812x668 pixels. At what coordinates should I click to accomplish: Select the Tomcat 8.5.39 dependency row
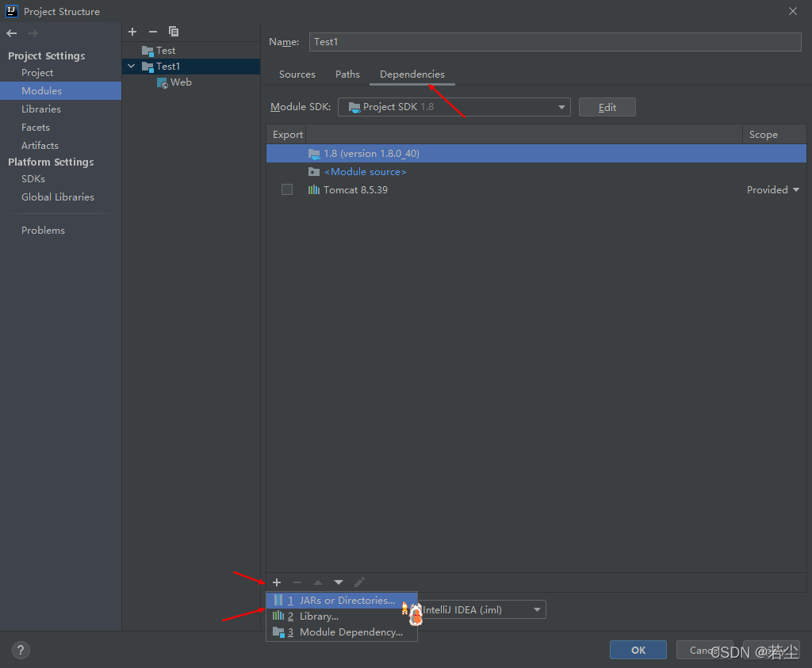click(x=537, y=190)
